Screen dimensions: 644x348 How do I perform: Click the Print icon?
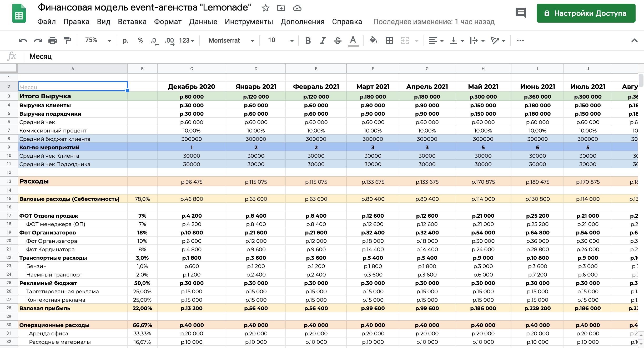pos(53,40)
